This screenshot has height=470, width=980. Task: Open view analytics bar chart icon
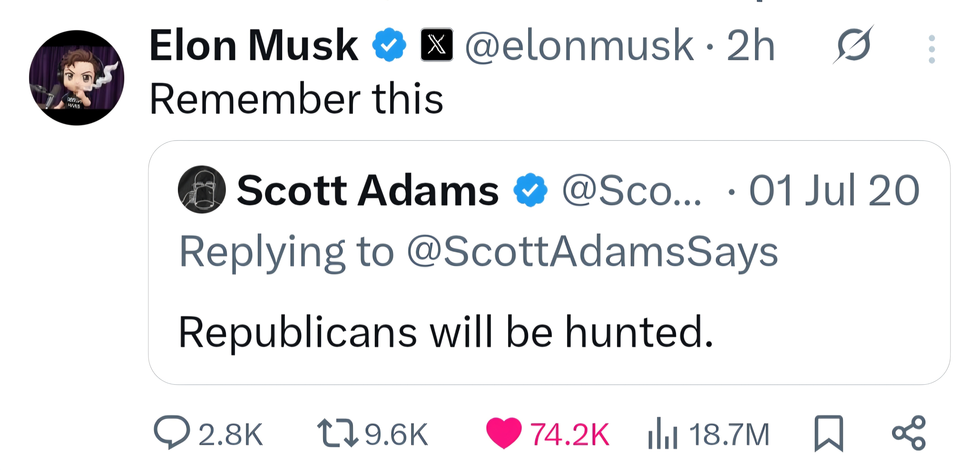[x=663, y=433]
